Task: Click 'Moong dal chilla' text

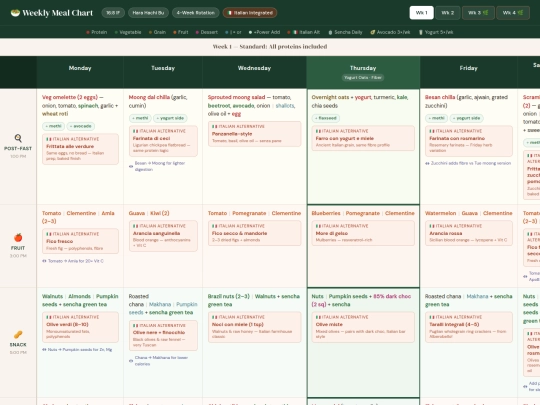Action: (x=149, y=97)
